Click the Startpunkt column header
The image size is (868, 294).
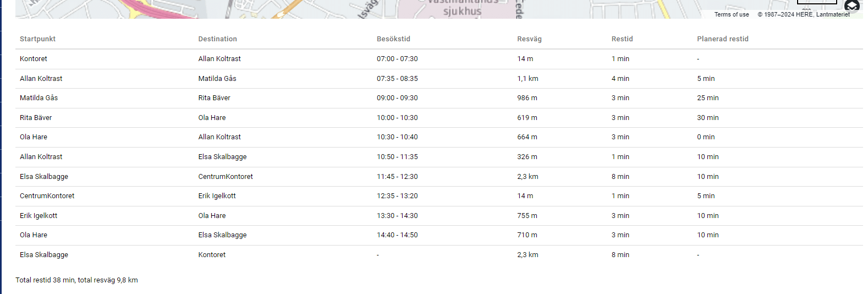coord(37,39)
